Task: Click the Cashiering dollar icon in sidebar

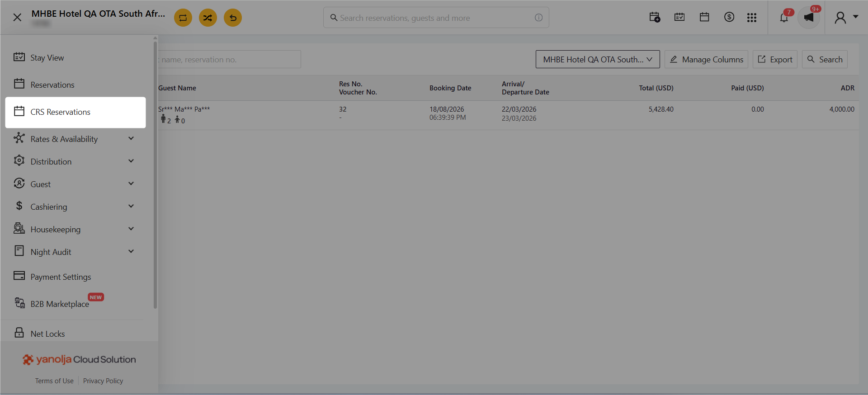Action: pos(19,206)
